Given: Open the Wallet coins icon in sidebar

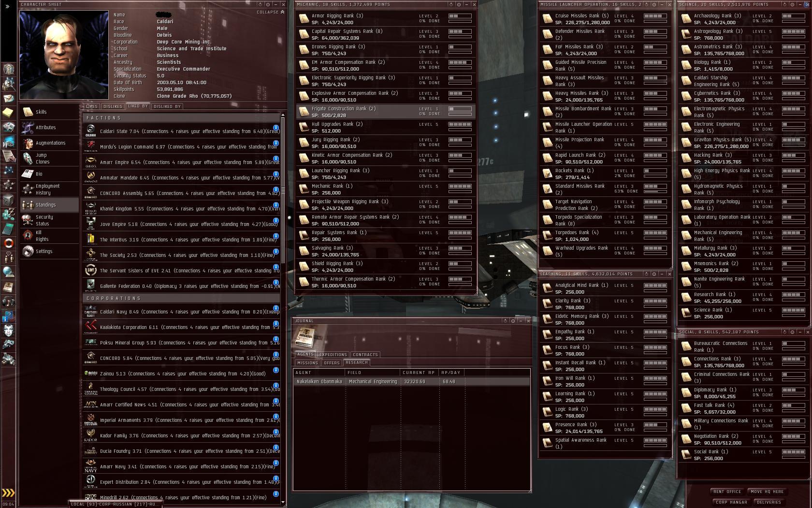Looking at the screenshot, I should pos(8,214).
